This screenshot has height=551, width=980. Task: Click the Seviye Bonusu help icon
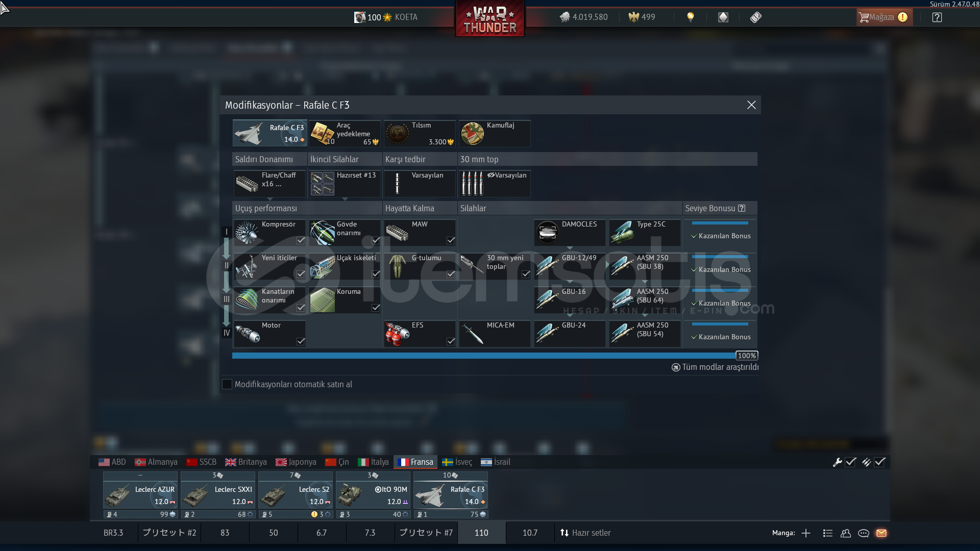click(x=742, y=208)
